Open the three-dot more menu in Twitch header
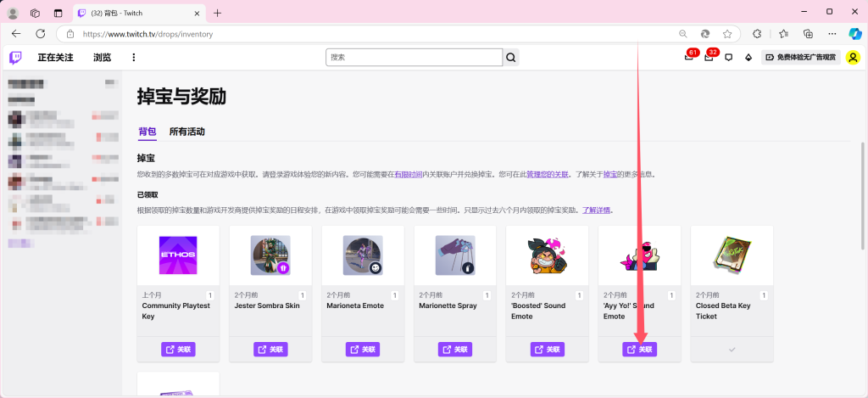This screenshot has width=868, height=398. (x=133, y=57)
